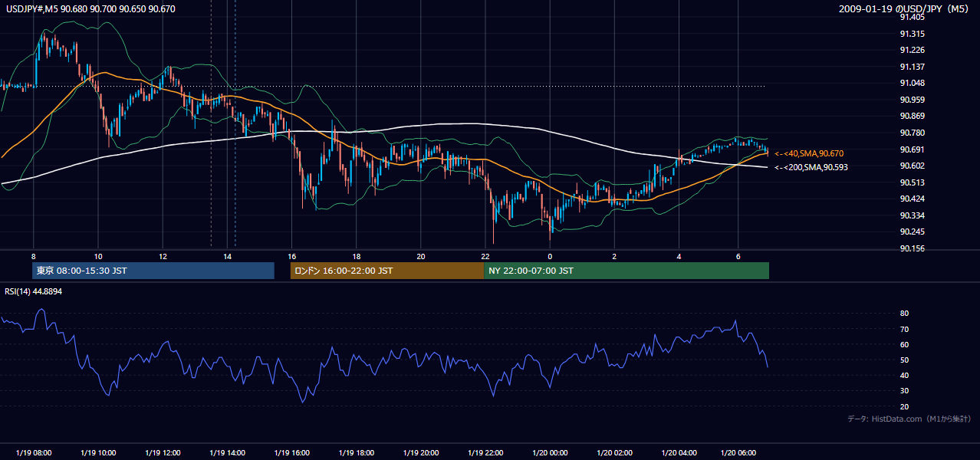The width and height of the screenshot is (980, 460).
Task: Click the 1/19 18:00 bottom date label
Action: pyautogui.click(x=356, y=453)
